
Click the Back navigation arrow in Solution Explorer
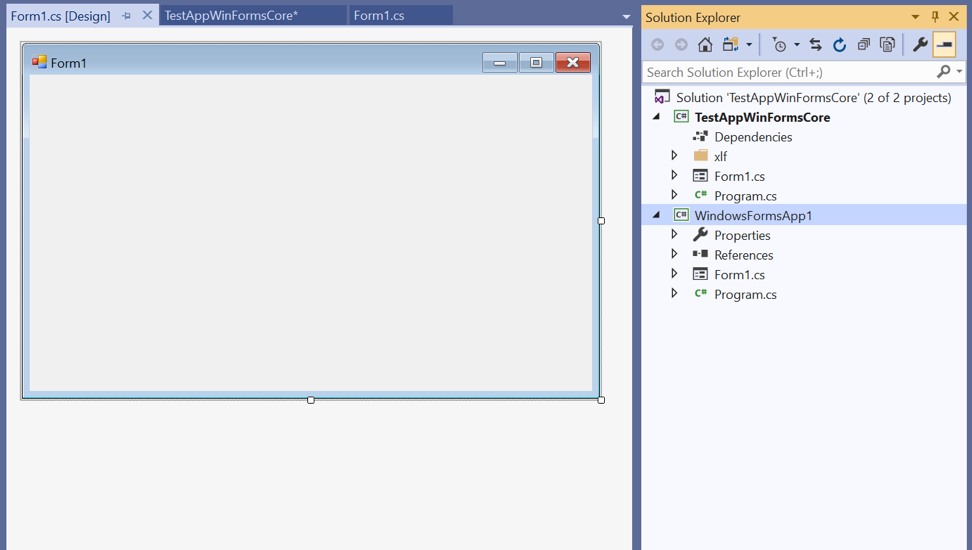pos(658,45)
